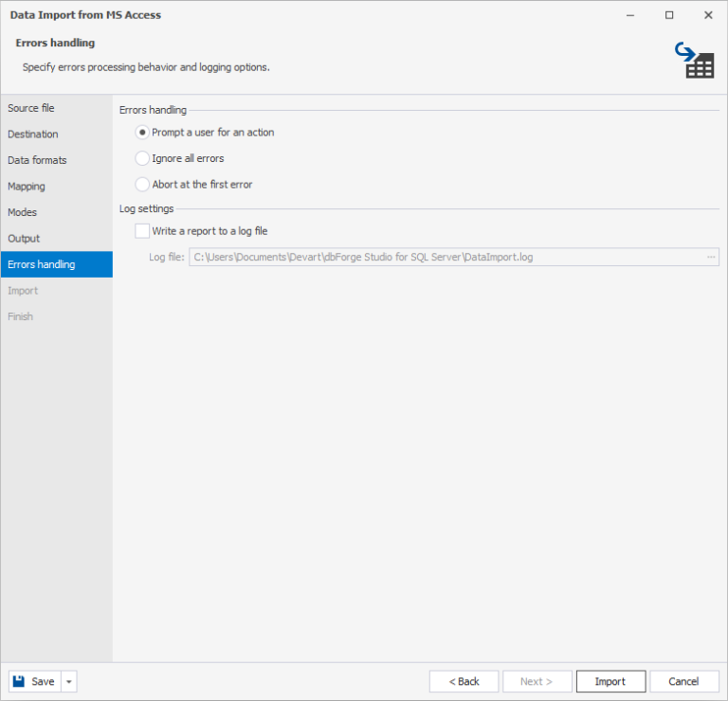Click the Log file path field

(x=446, y=257)
